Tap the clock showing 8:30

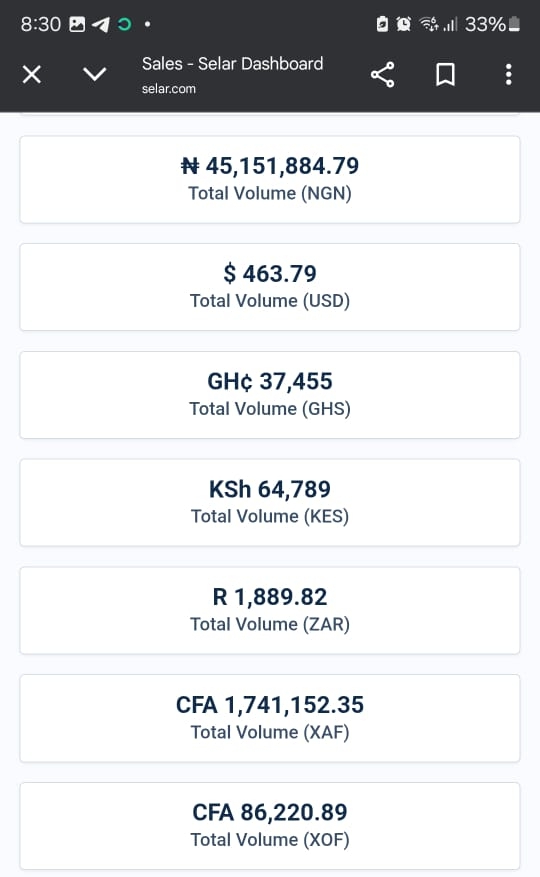click(40, 24)
